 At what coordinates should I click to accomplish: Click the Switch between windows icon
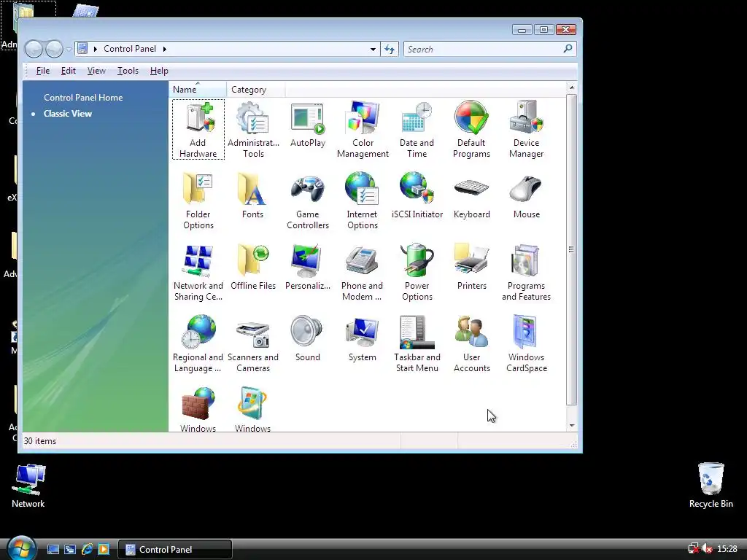tap(70, 549)
